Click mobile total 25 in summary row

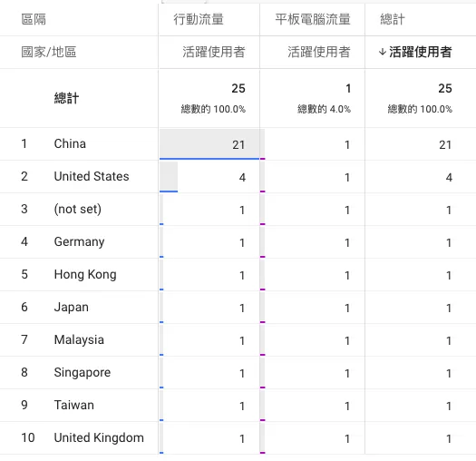tap(238, 88)
